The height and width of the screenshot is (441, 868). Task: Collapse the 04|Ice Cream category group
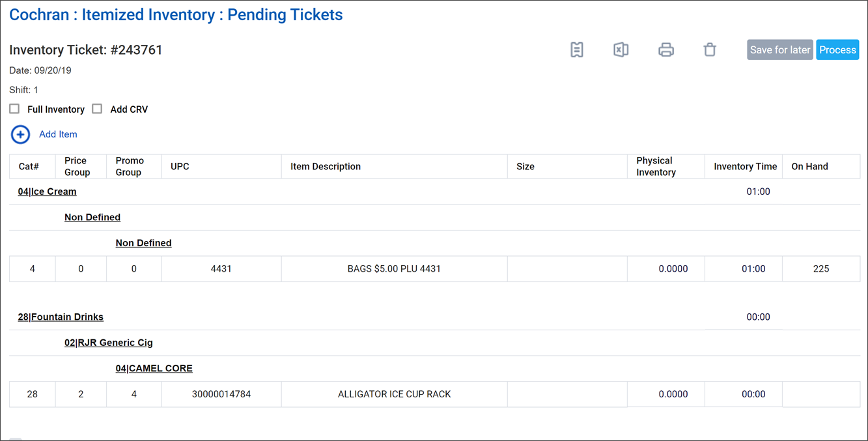pos(47,192)
